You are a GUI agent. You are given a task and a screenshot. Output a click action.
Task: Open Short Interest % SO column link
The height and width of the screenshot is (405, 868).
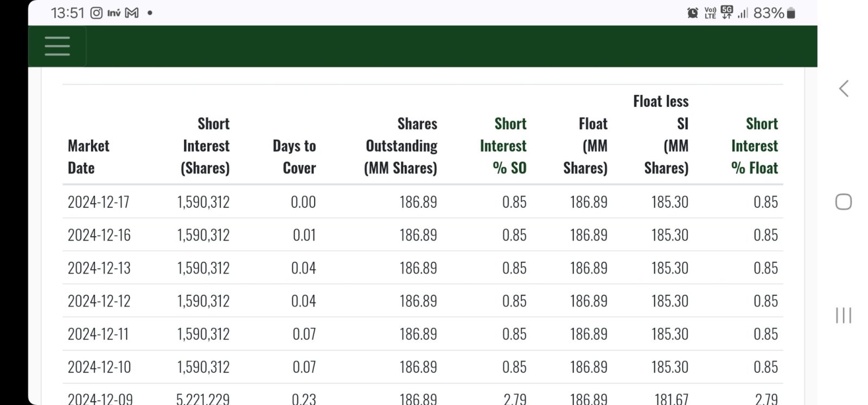click(503, 145)
